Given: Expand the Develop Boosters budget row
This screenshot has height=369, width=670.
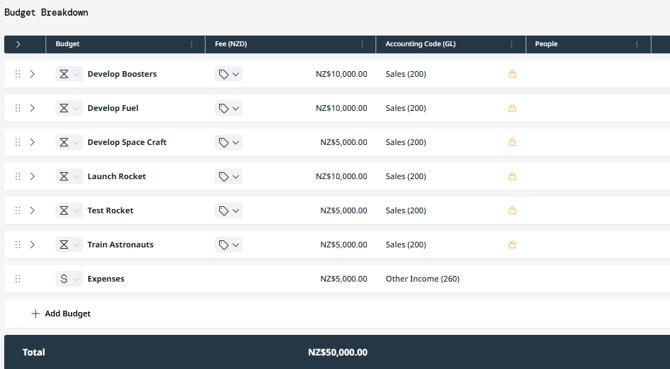Looking at the screenshot, I should click(32, 74).
